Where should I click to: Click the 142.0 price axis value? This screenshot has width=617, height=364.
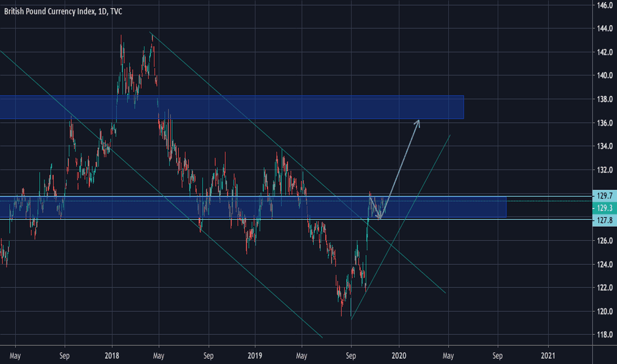(605, 52)
